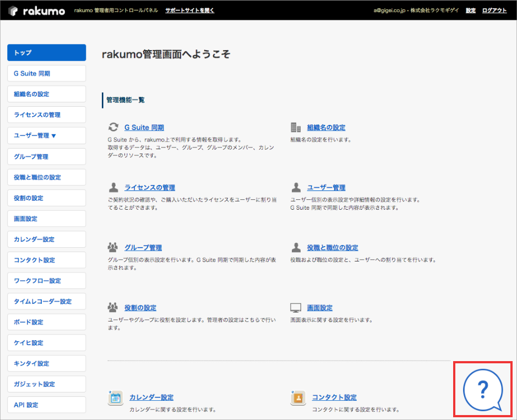Click the account text a@gigei.co.jp - 株式会社ラクモギゲイ
This screenshot has height=420, width=517.
point(416,10)
